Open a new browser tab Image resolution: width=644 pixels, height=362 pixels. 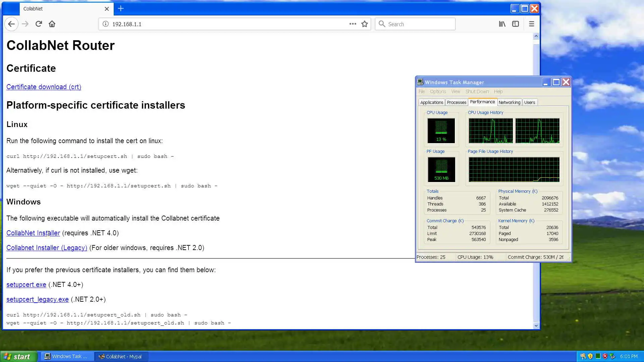tap(121, 9)
